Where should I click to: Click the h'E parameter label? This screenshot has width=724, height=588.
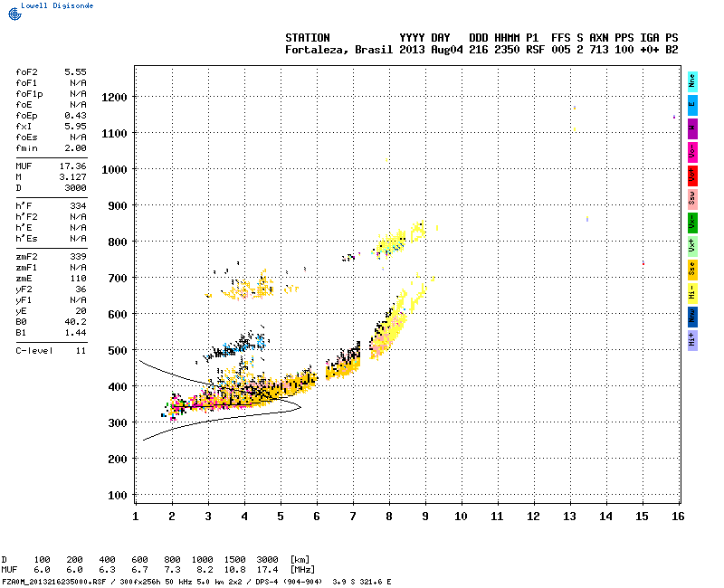(x=24, y=228)
